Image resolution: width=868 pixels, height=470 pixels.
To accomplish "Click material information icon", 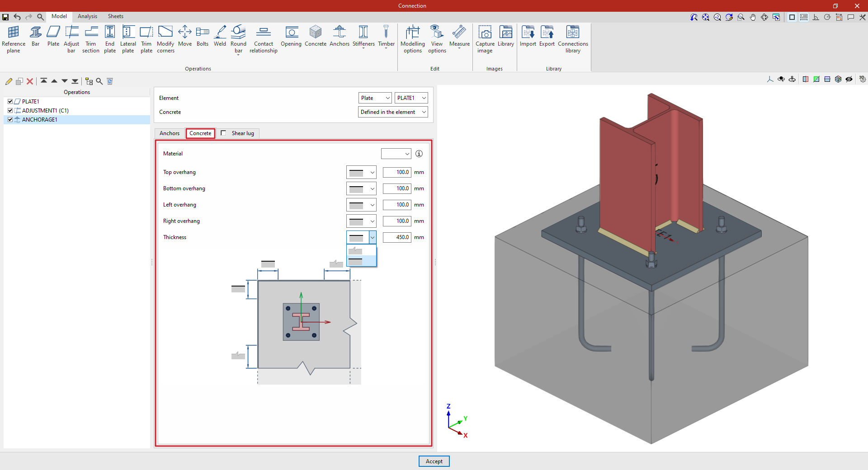I will coord(419,154).
